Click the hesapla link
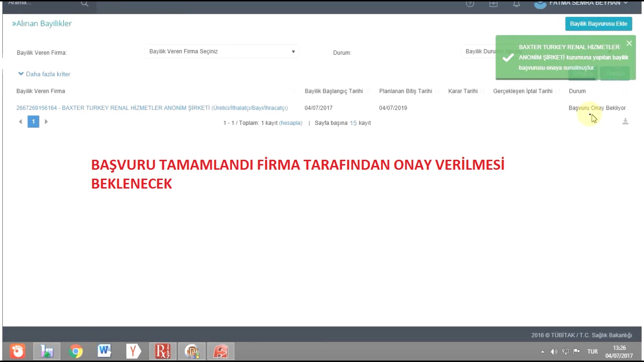644x362 pixels. [x=291, y=123]
